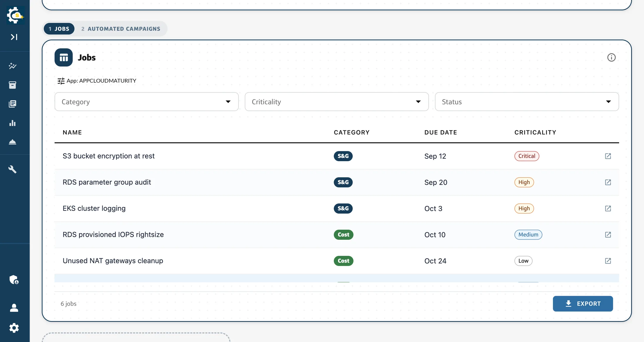This screenshot has height=342, width=644.
Task: Click the gear logo at sidebar top
Action: coord(15,15)
